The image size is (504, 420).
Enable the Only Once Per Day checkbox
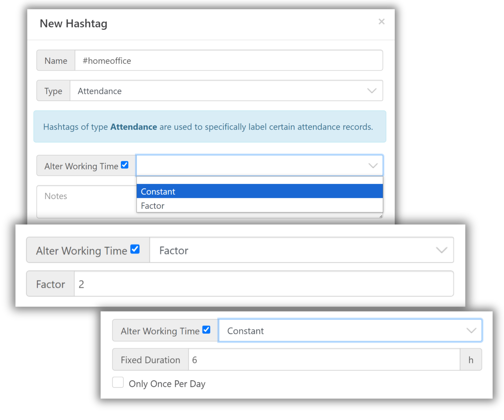click(118, 382)
